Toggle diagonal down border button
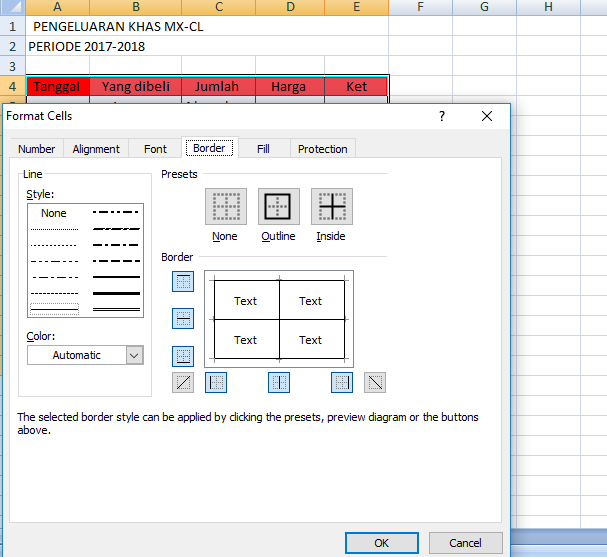 (375, 382)
